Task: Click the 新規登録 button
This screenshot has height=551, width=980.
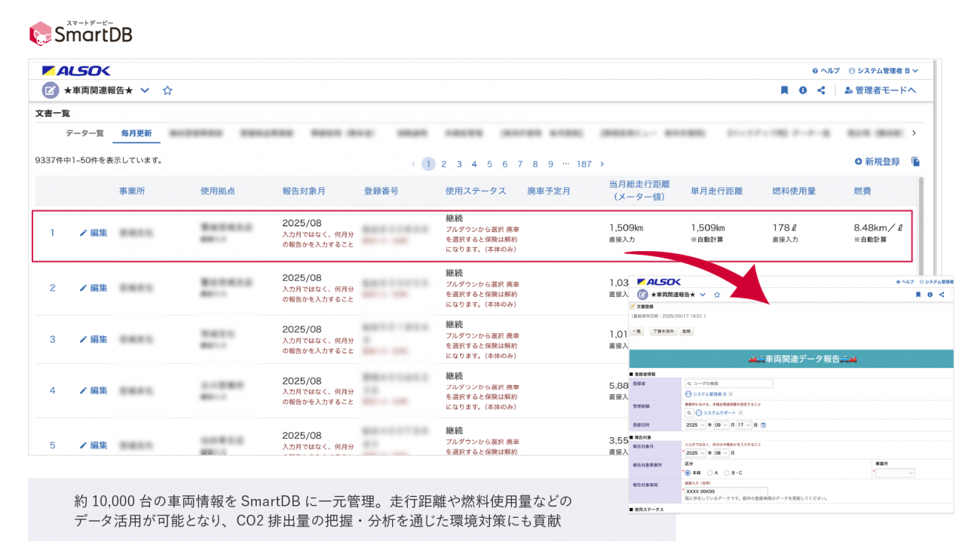Action: (x=877, y=162)
